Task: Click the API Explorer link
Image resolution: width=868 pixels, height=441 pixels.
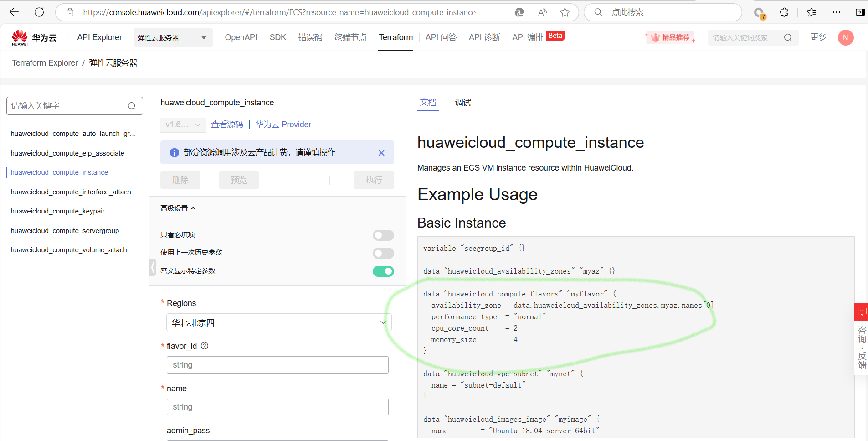Action: 100,37
